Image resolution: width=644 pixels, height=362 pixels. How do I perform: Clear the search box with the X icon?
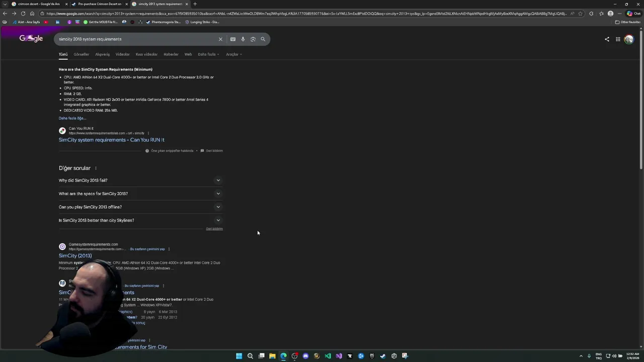pyautogui.click(x=220, y=39)
